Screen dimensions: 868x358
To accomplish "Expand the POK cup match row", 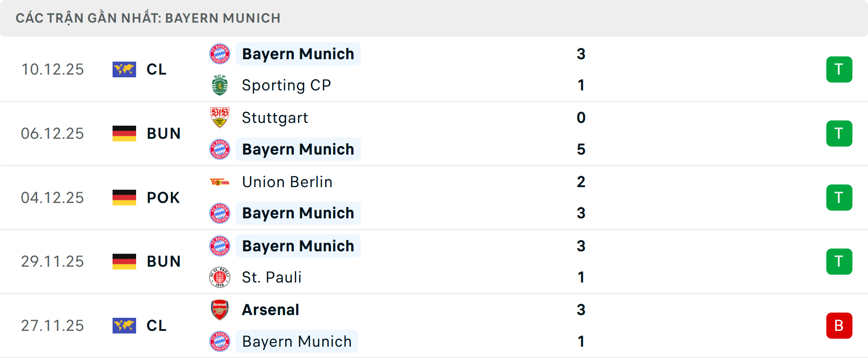I will pyautogui.click(x=434, y=198).
